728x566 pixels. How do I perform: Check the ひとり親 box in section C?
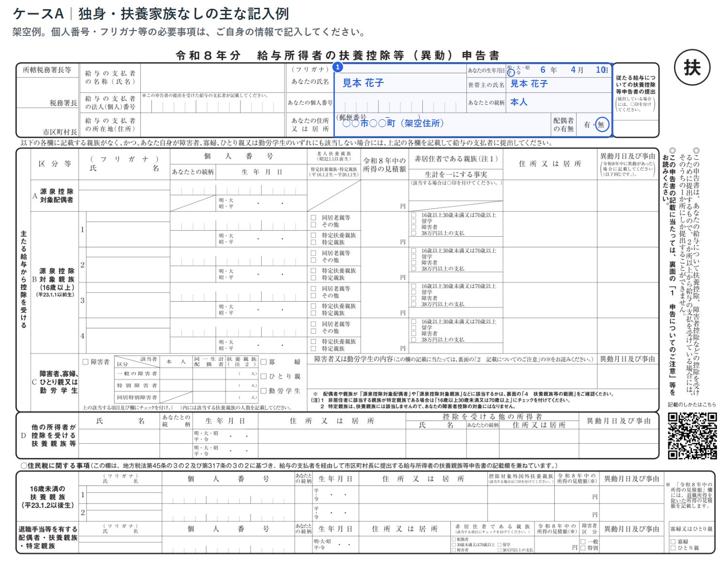coord(264,376)
